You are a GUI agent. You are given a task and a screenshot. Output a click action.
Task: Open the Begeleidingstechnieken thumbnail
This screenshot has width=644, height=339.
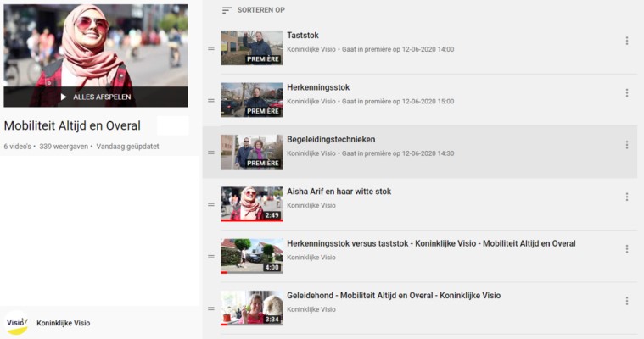pos(252,153)
